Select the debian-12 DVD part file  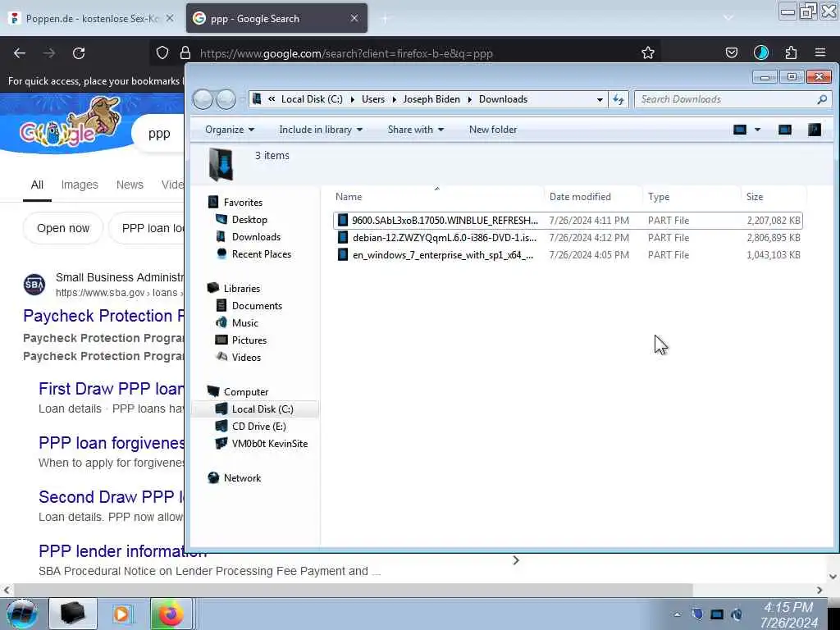tap(568, 238)
